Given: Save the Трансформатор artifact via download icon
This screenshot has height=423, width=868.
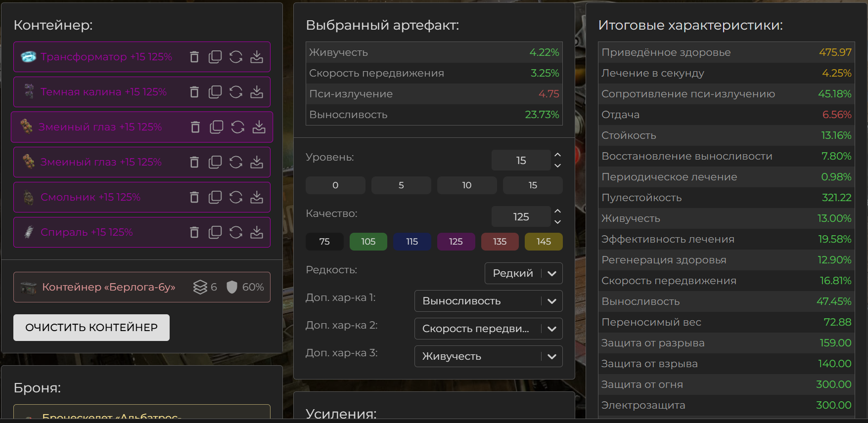Looking at the screenshot, I should (257, 57).
